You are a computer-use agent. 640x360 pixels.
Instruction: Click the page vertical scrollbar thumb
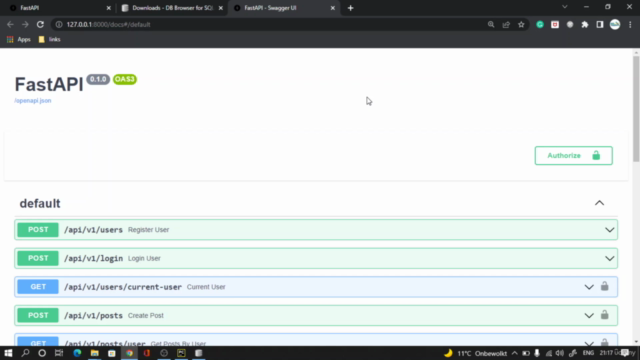[x=636, y=109]
